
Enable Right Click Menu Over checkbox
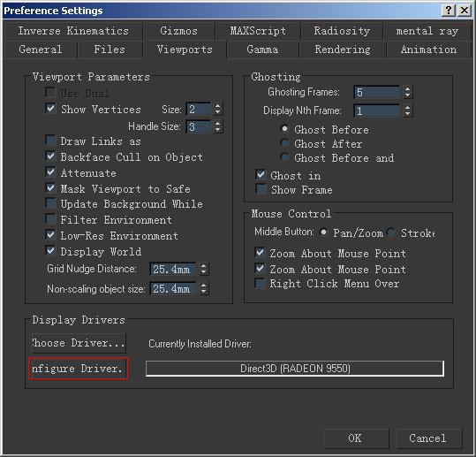point(260,283)
